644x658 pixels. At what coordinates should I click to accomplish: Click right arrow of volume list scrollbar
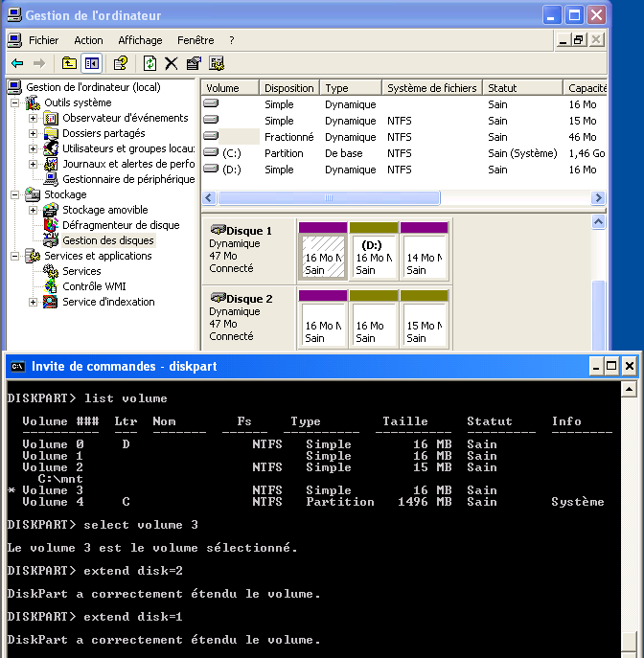tap(598, 197)
